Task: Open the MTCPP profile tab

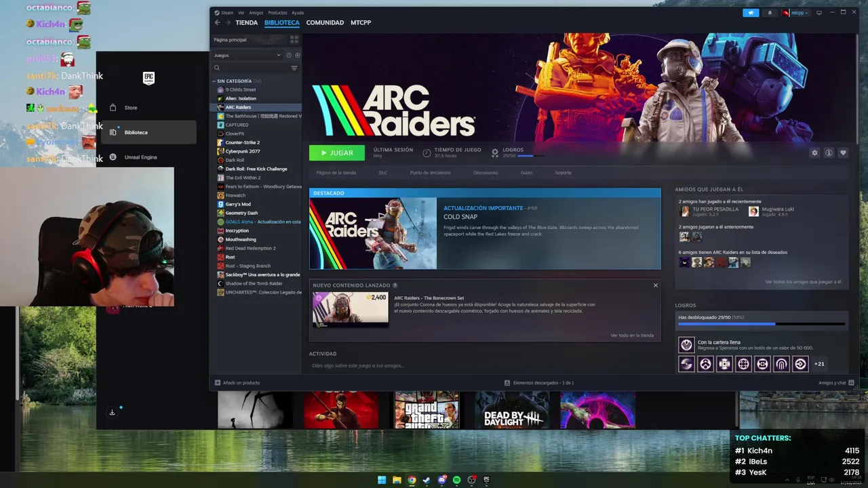Action: pos(361,22)
